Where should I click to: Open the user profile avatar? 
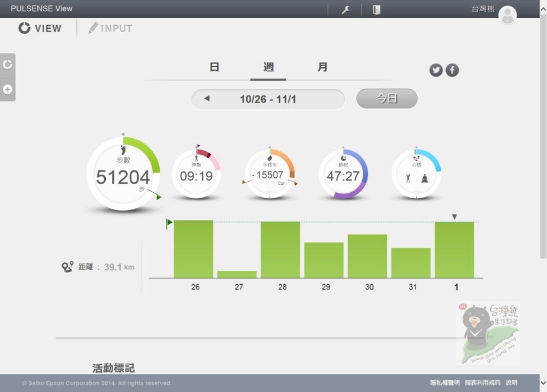coord(507,15)
